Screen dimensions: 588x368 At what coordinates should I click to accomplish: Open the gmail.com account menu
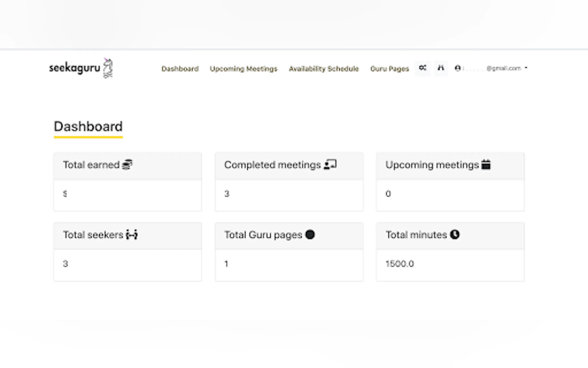[503, 68]
